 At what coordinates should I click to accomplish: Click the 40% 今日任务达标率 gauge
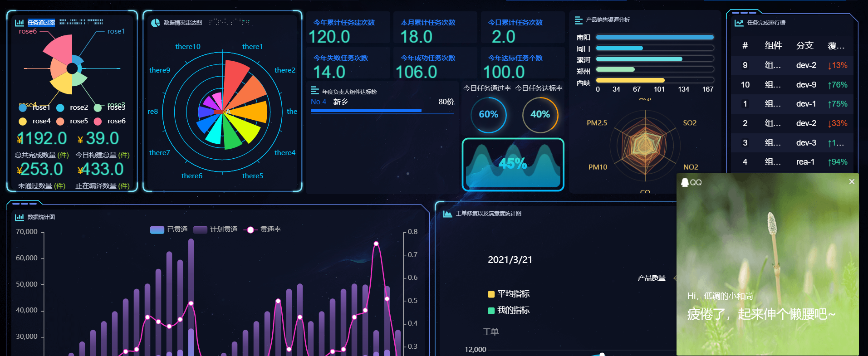pyautogui.click(x=540, y=115)
